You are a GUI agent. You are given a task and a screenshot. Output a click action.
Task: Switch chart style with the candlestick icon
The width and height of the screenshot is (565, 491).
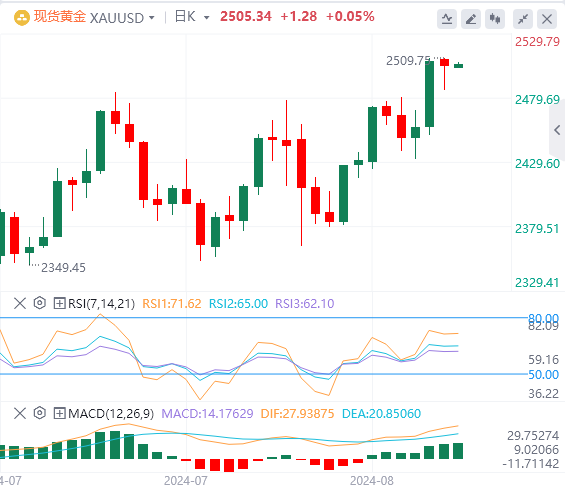[495, 19]
